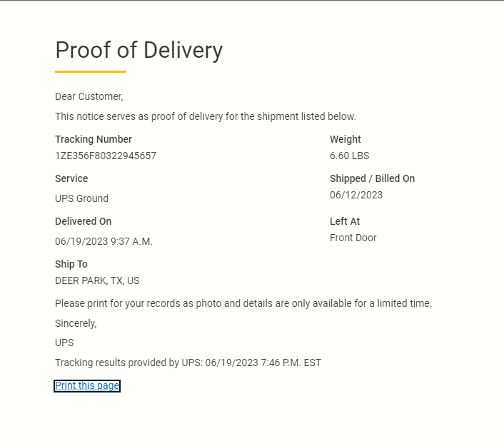Click the DEER PARK, TX, US address
The height and width of the screenshot is (446, 504).
pyautogui.click(x=97, y=280)
